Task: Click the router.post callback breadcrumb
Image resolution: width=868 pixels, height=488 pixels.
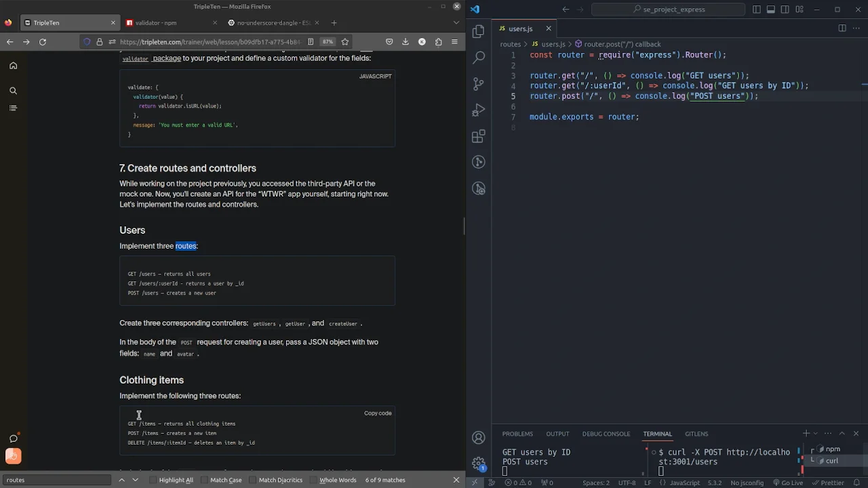Action: point(622,44)
